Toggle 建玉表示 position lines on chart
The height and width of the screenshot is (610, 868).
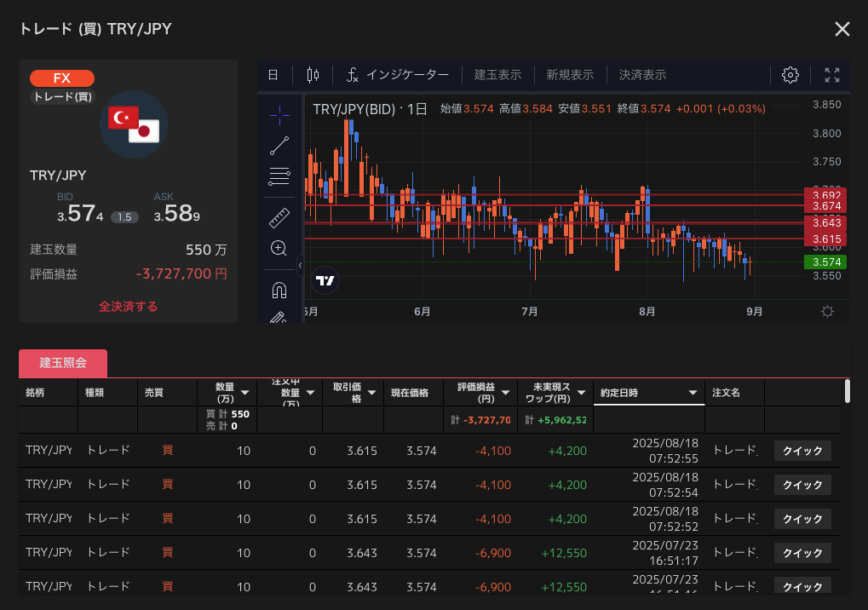(x=497, y=75)
